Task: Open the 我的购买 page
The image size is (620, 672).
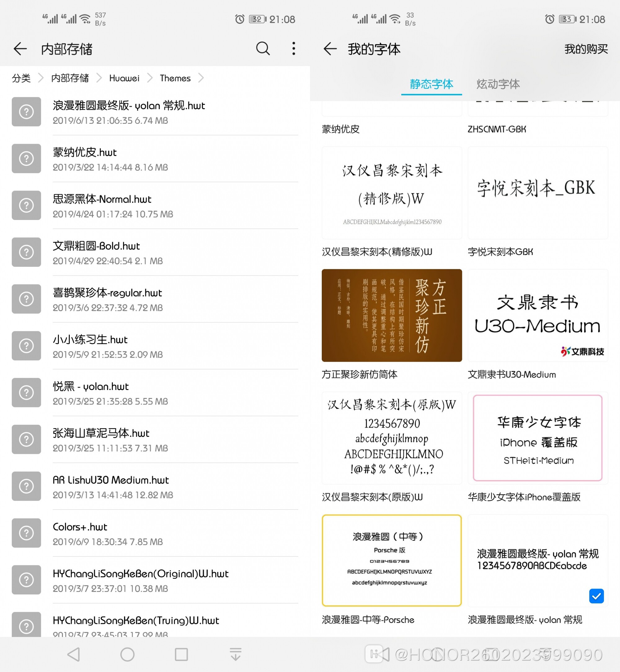Action: pyautogui.click(x=586, y=49)
